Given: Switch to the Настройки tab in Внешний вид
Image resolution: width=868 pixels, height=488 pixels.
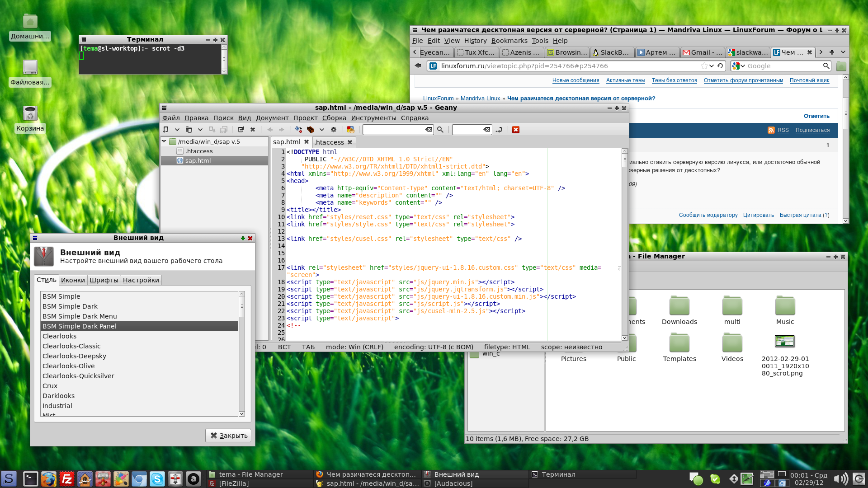Looking at the screenshot, I should coord(141,280).
